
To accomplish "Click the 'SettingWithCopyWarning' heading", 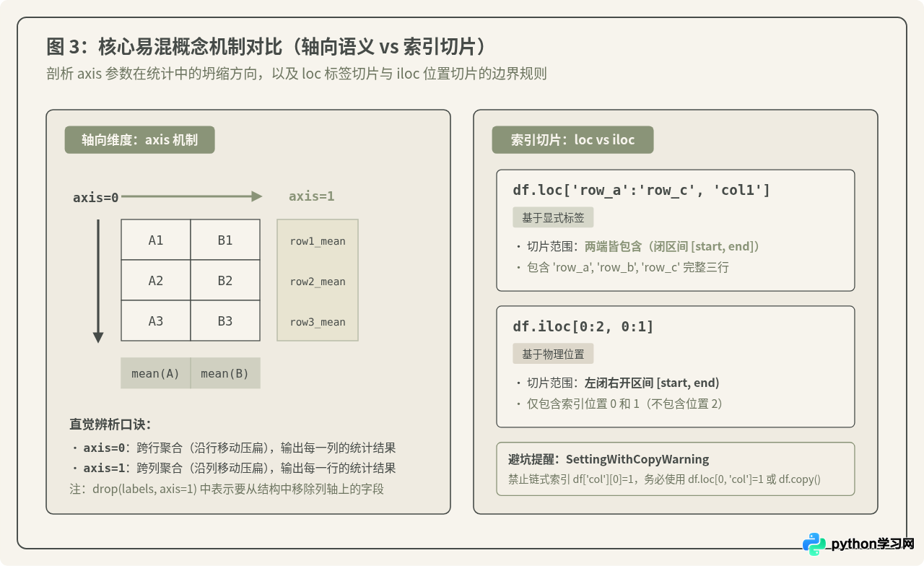I will point(609,459).
